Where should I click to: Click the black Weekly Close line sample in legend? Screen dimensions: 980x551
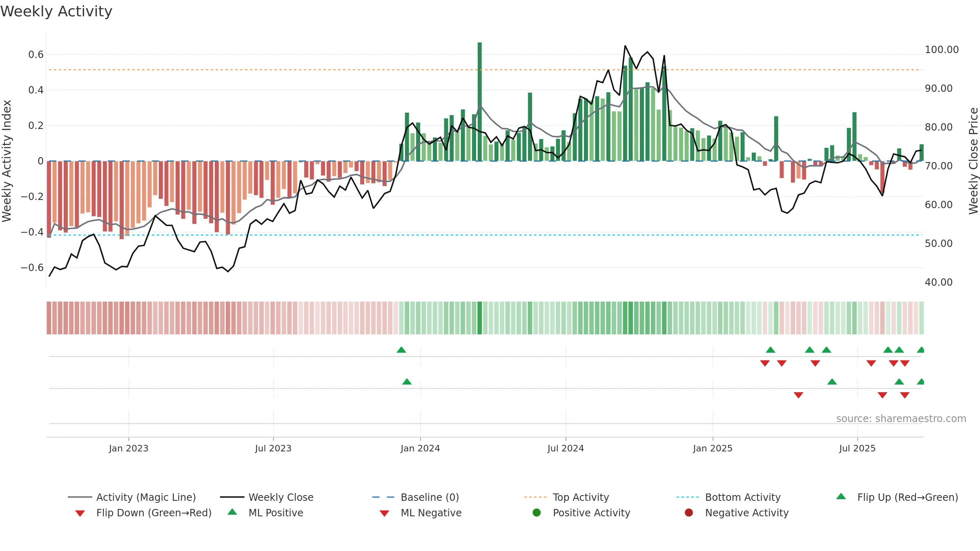click(x=232, y=497)
